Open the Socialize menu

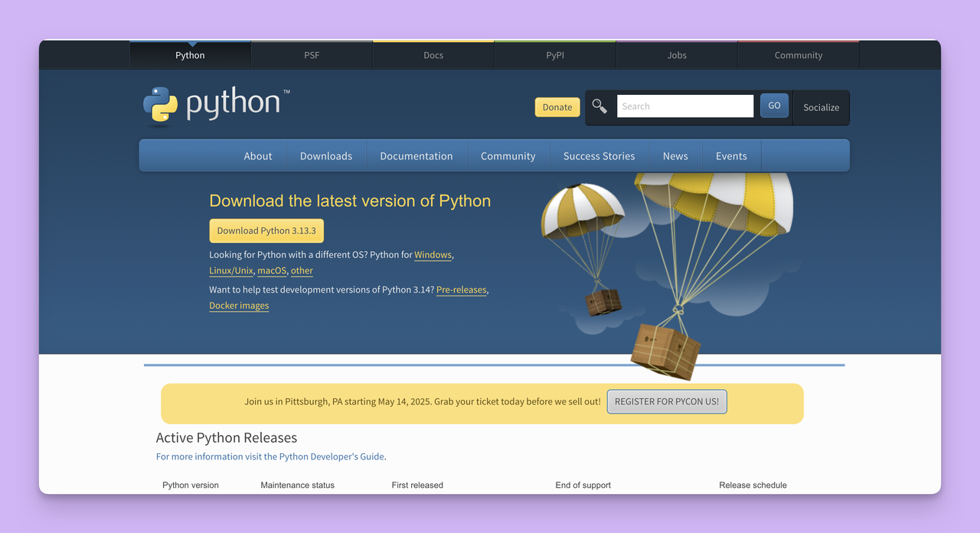820,107
